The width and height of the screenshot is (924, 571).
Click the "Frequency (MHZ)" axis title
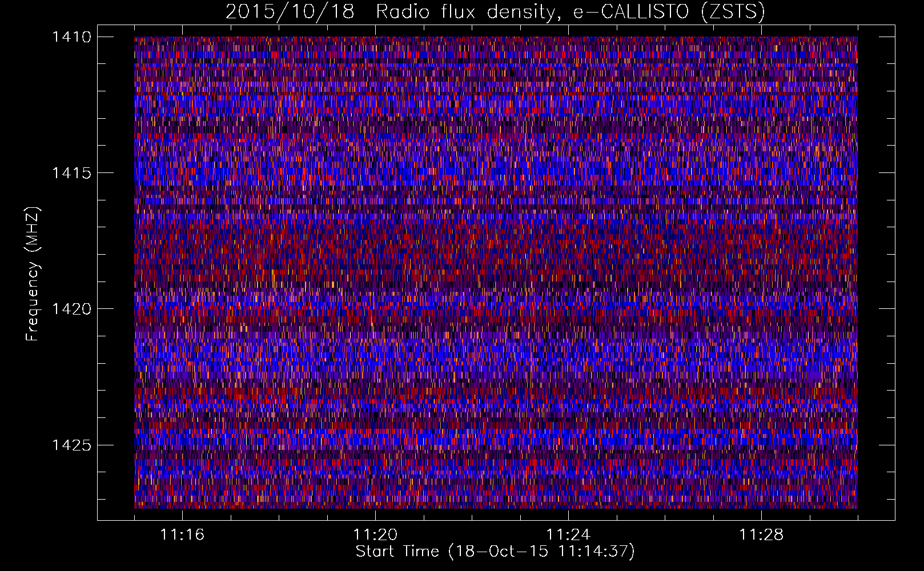[x=33, y=274]
